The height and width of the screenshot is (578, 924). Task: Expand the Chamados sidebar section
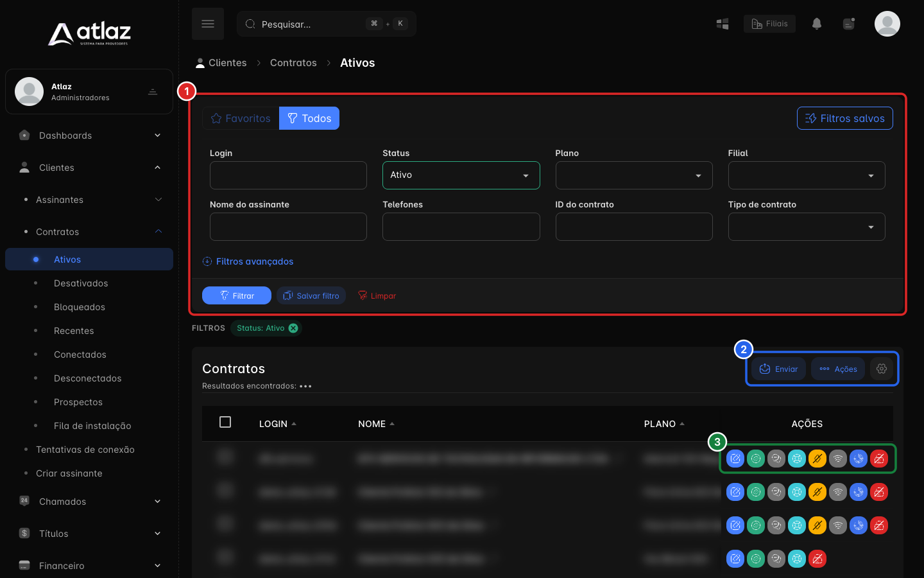coord(89,502)
